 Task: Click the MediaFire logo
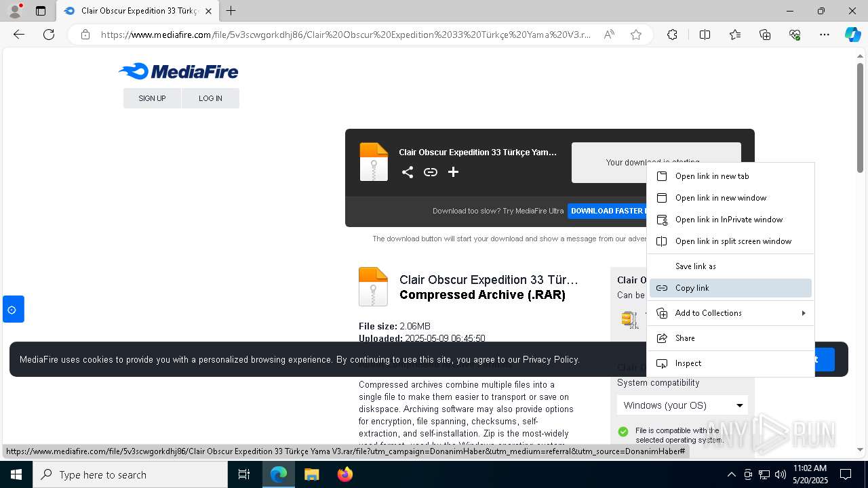click(178, 71)
